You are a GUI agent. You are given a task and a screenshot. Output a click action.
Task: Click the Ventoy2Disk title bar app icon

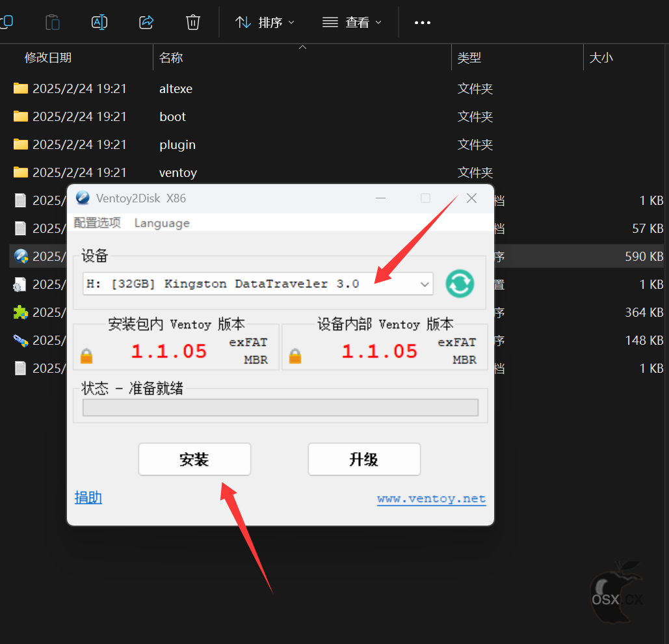(83, 198)
